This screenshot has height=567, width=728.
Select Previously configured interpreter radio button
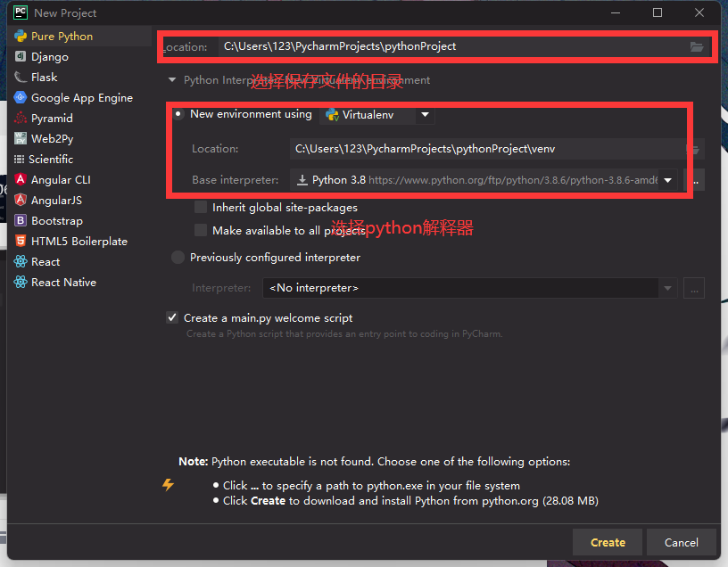(x=178, y=257)
